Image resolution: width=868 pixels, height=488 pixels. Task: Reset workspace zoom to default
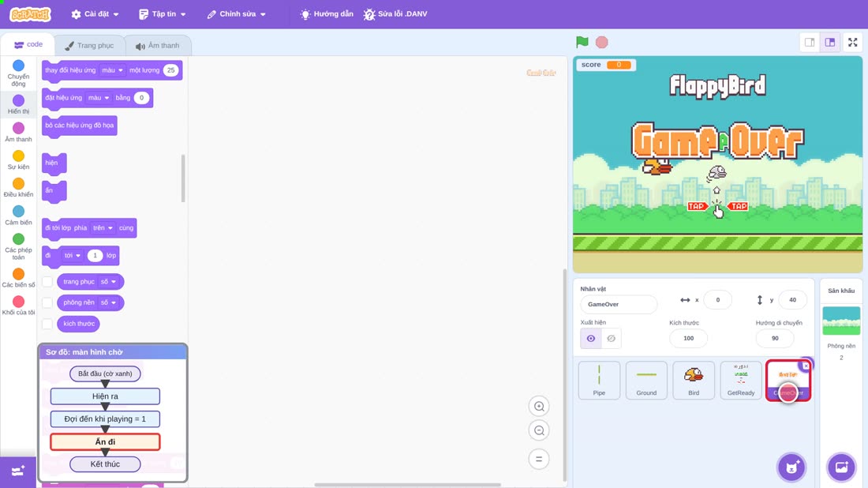(x=539, y=459)
